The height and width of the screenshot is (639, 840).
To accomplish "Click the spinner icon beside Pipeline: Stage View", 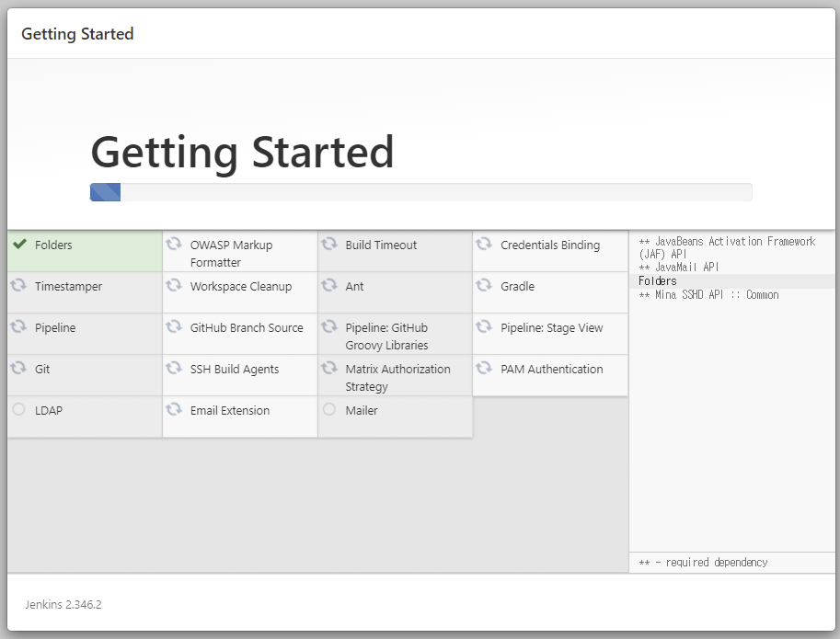I will [x=484, y=326].
